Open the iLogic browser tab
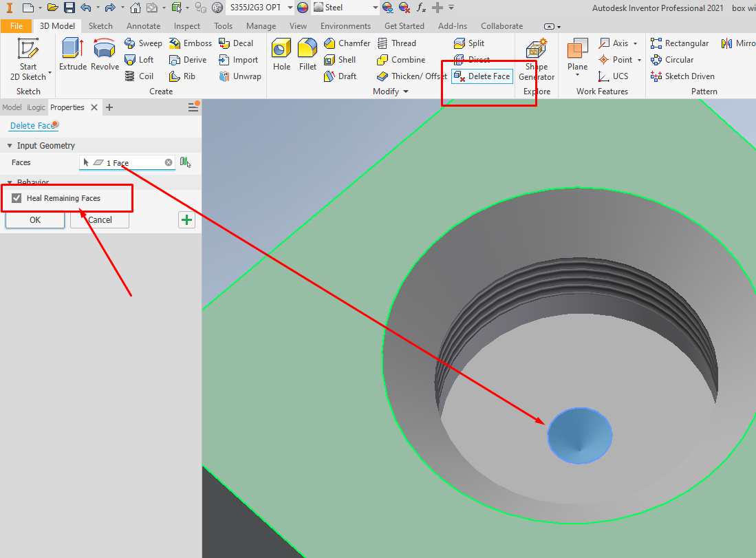756x558 pixels. tap(36, 107)
